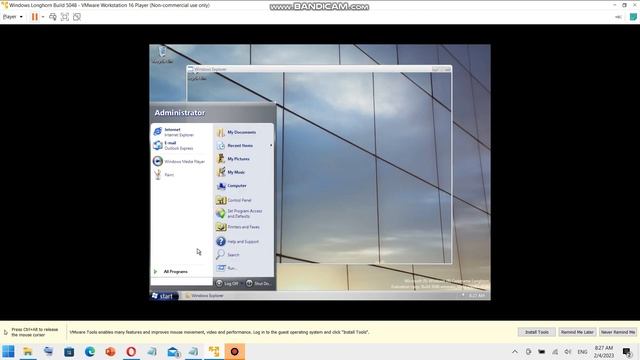Open power options dropdown next to pause
The image size is (640, 360).
pyautogui.click(x=43, y=17)
